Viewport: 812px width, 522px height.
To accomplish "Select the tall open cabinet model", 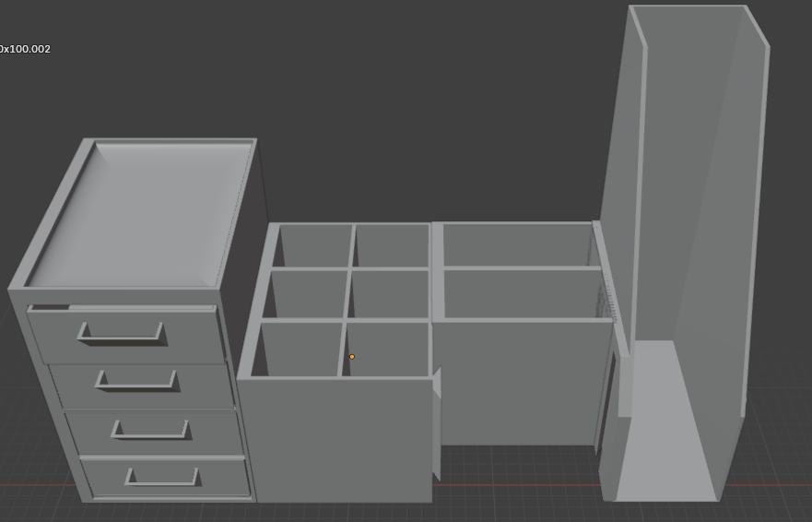I will click(x=684, y=254).
